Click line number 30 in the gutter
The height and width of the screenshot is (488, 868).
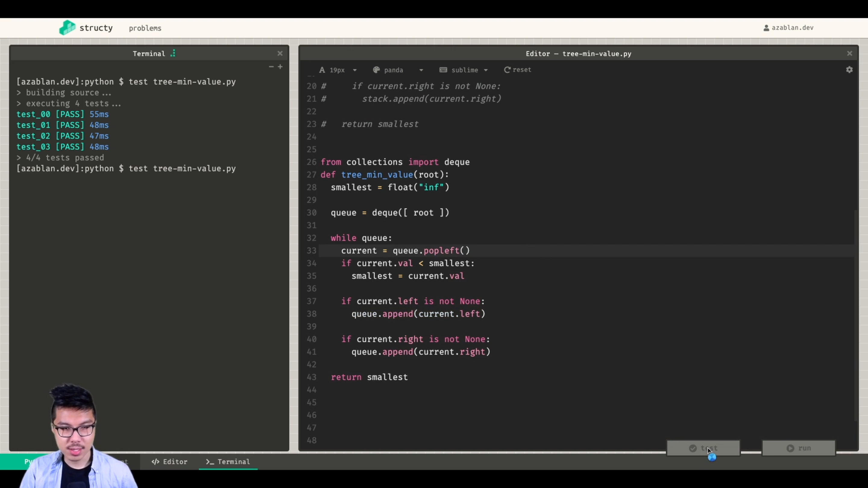tap(311, 212)
